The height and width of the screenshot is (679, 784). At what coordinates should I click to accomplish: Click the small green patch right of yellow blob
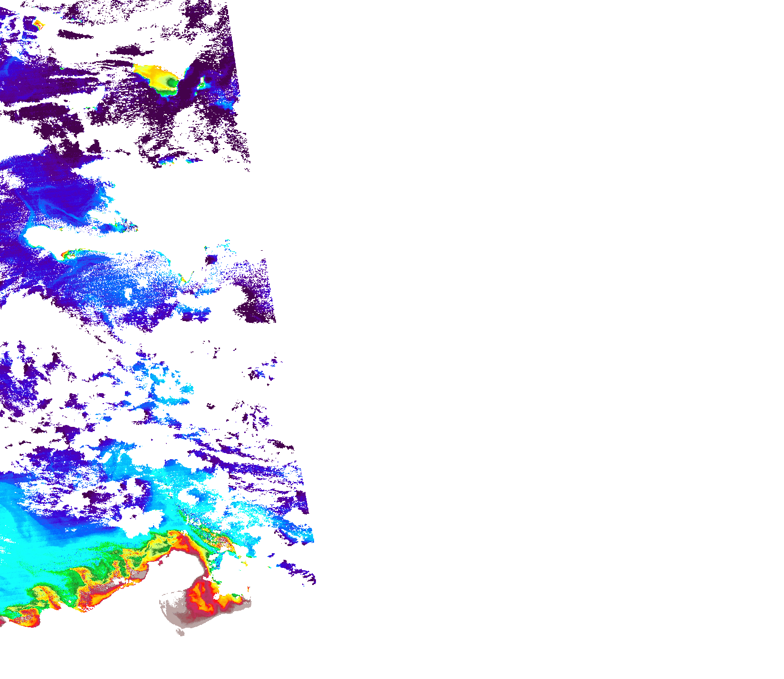coord(201,86)
